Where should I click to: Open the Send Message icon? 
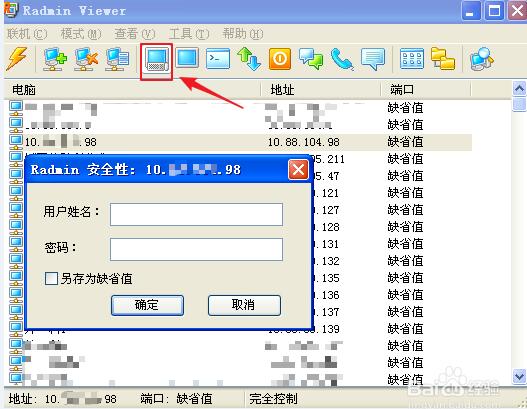click(373, 59)
